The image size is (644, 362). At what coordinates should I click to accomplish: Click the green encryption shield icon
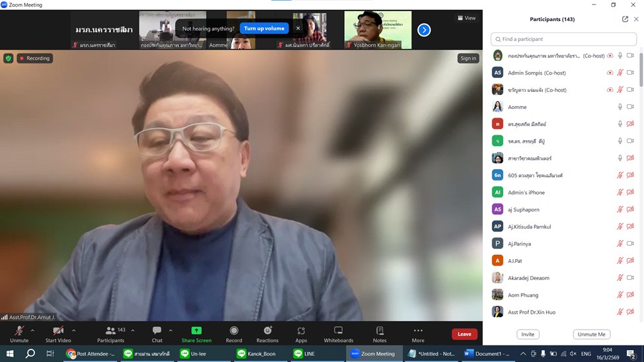[x=9, y=58]
